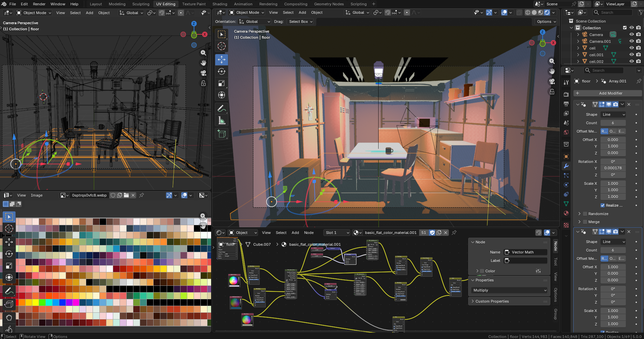Screen dimensions: 644x339
Task: Switch to the Shading workspace tab
Action: coord(220,4)
